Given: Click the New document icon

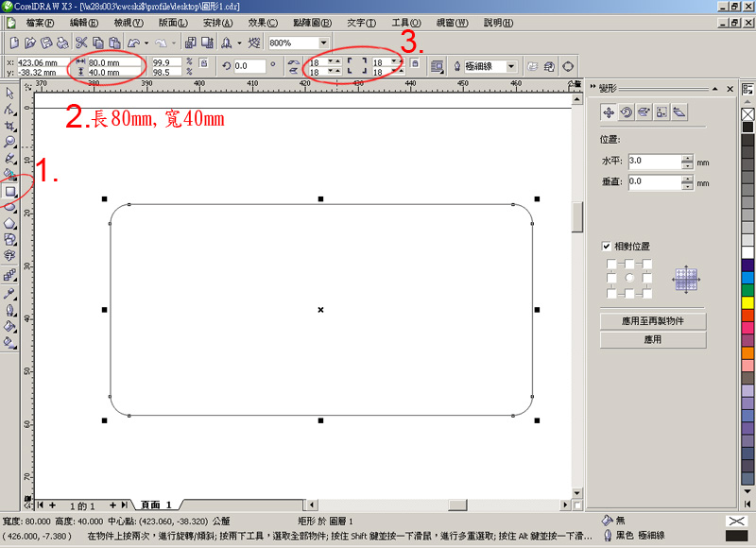Looking at the screenshot, I should pos(14,43).
